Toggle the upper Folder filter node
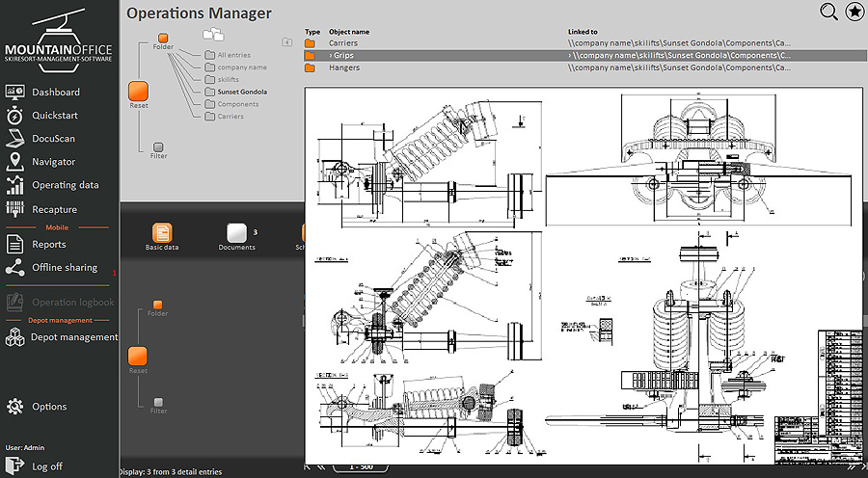Viewport: 868px width, 478px height. tap(163, 38)
